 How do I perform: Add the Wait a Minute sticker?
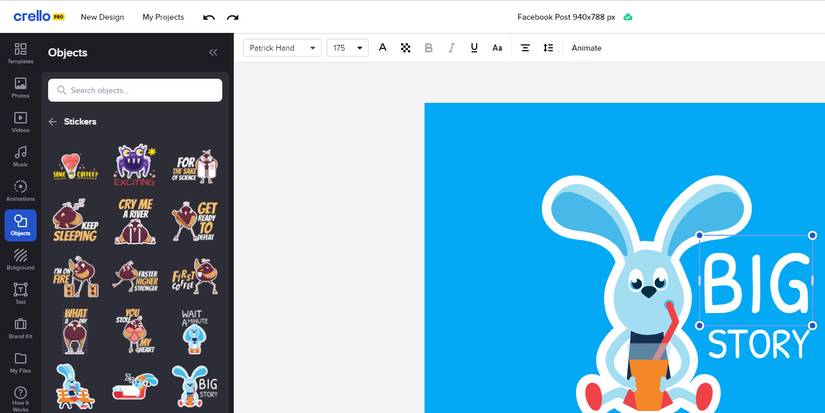coord(195,331)
